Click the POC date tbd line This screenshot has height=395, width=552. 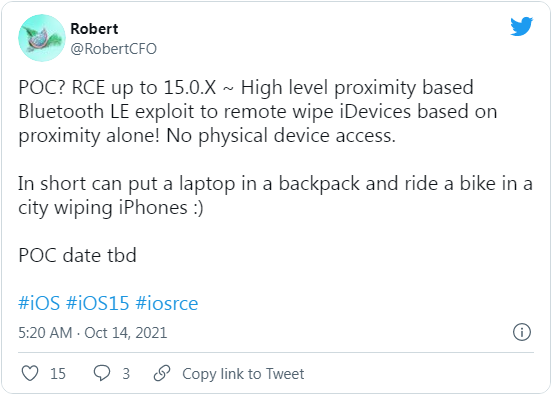click(77, 255)
